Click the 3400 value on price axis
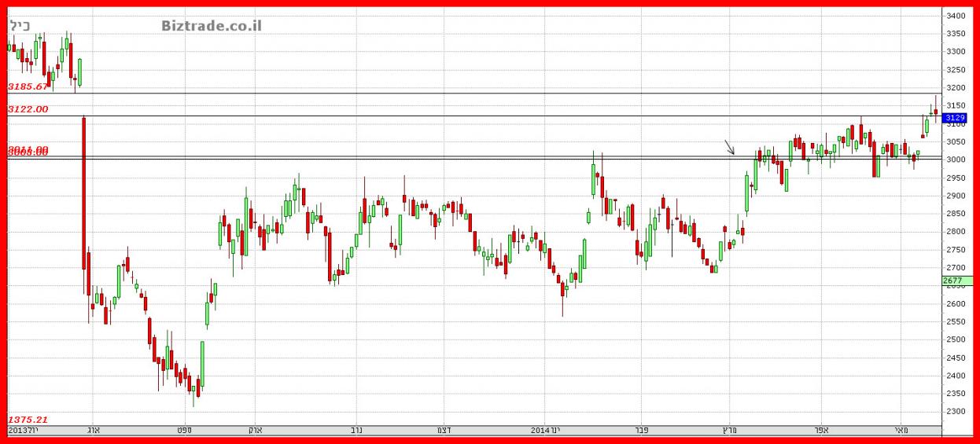The image size is (980, 444). [956, 16]
